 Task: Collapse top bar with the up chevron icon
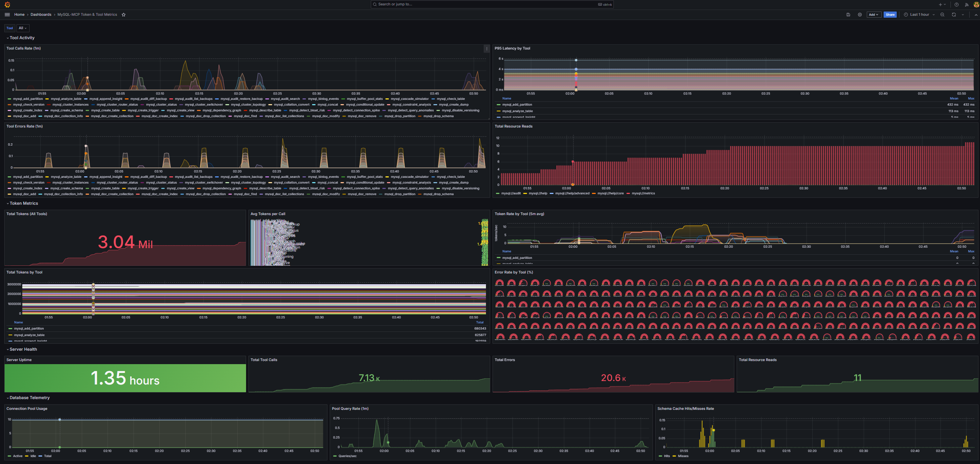coord(976,15)
